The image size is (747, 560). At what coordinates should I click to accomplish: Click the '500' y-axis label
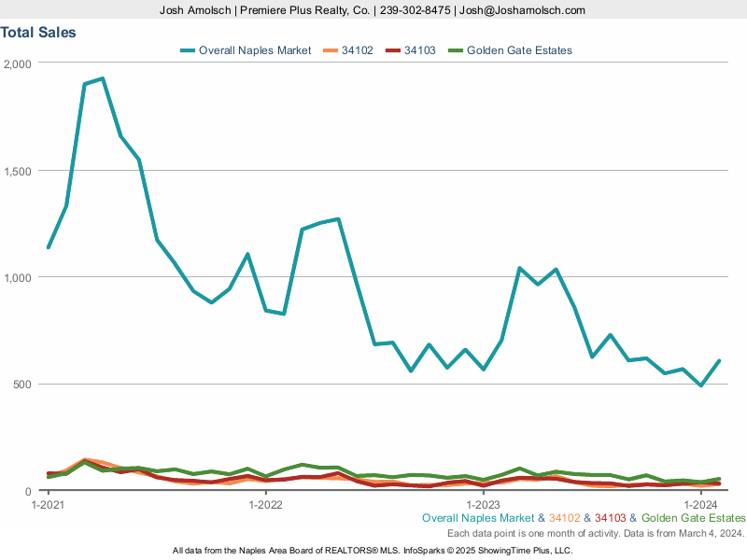[x=21, y=385]
